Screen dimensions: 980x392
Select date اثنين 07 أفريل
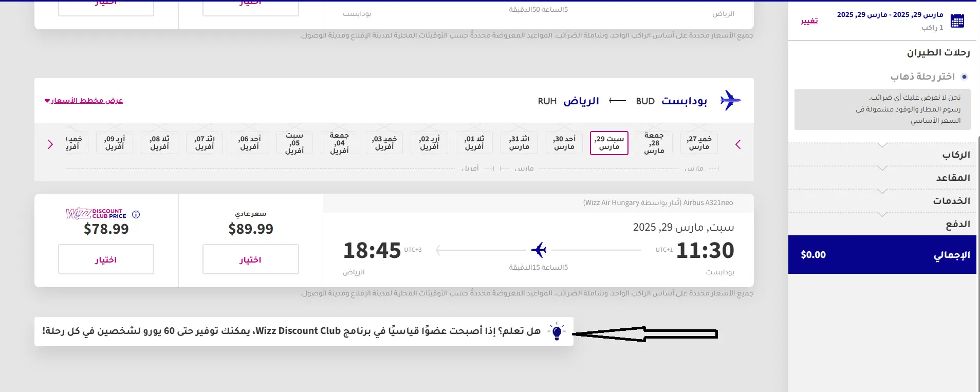click(205, 143)
